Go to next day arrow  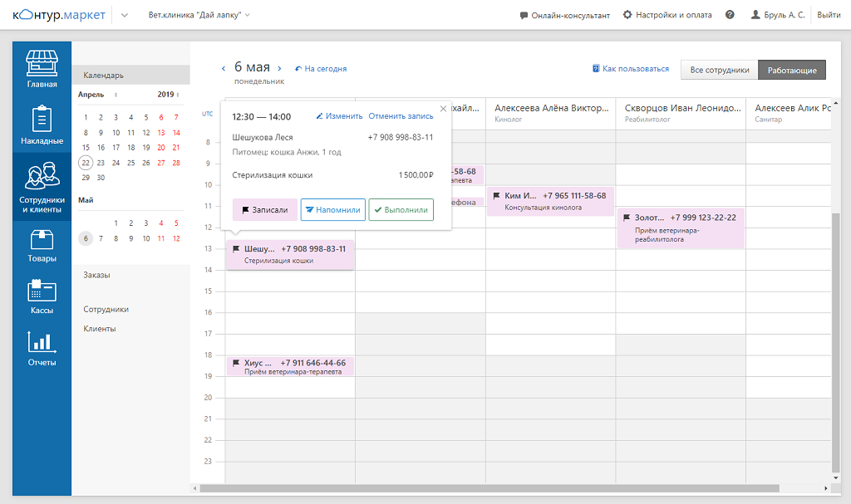[x=279, y=68]
